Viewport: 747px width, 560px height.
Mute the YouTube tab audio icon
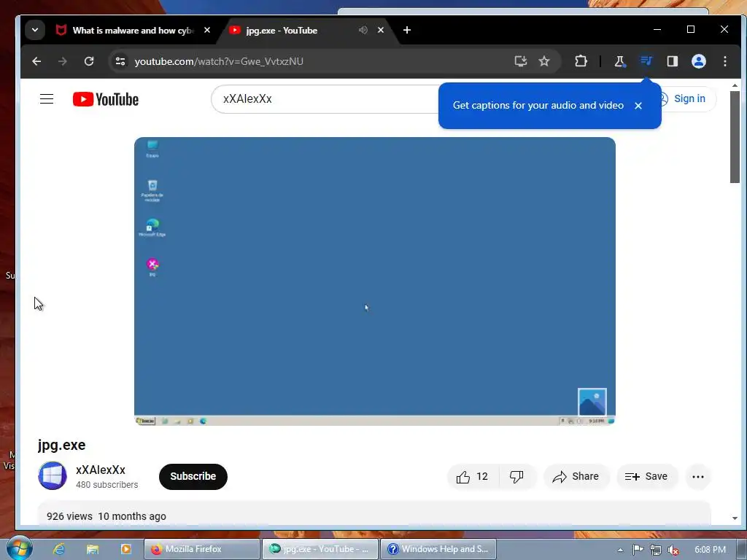click(363, 30)
